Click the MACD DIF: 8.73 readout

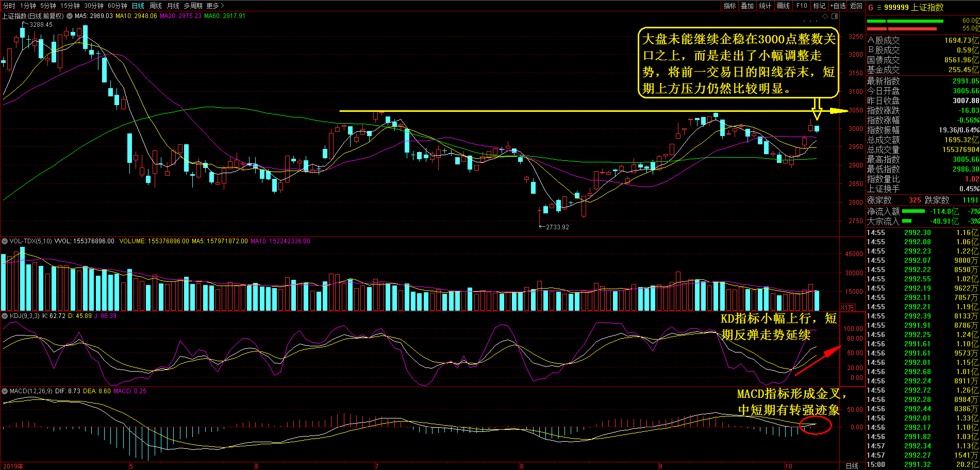[68, 391]
